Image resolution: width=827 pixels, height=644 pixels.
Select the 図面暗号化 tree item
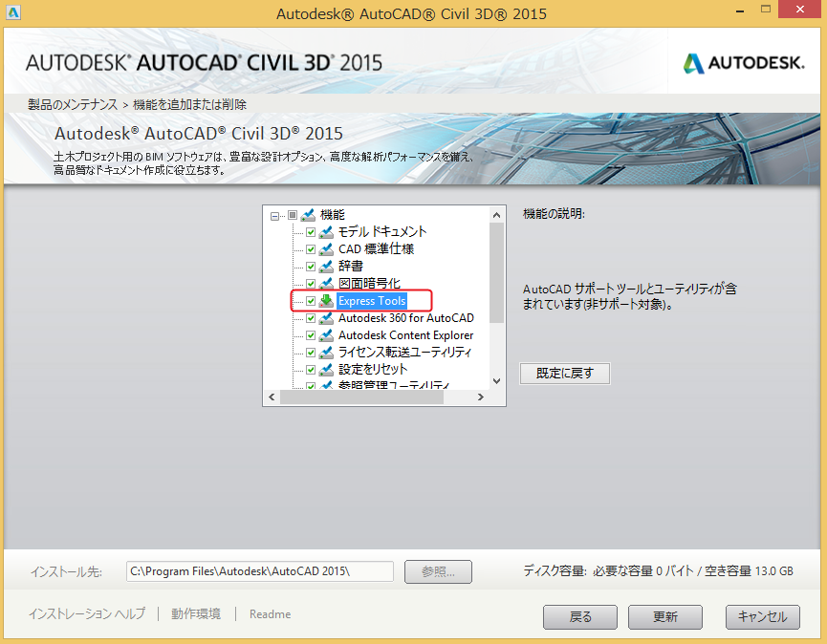point(369,284)
